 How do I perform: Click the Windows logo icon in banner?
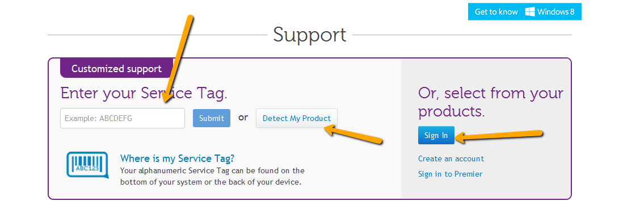pos(529,11)
